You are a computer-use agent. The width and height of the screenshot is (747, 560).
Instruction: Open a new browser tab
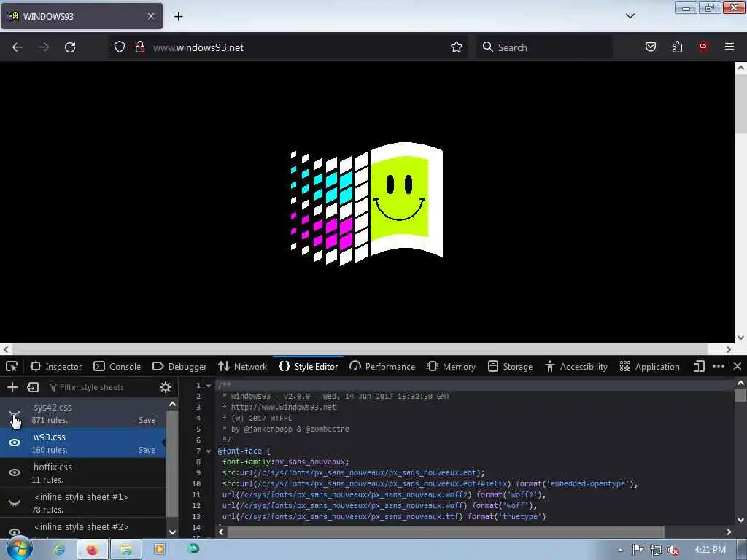178,17
